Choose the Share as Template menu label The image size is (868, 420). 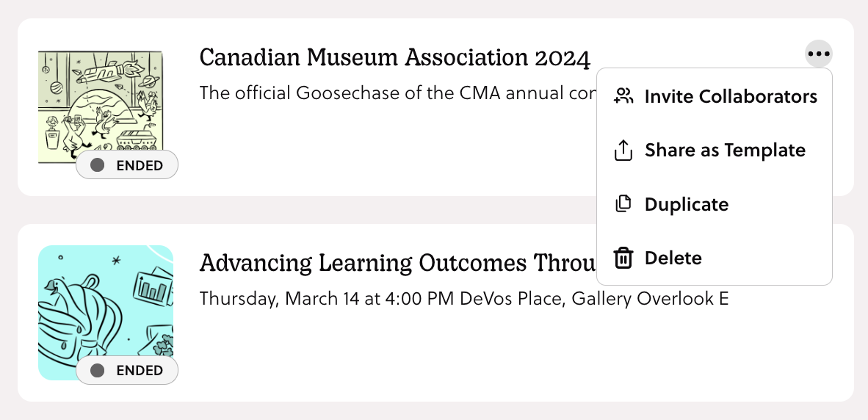pyautogui.click(x=725, y=151)
